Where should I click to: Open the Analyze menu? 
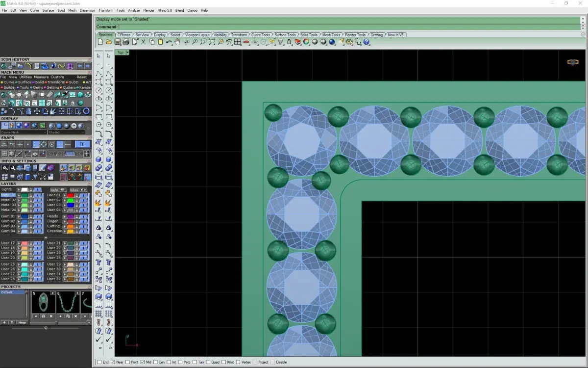tap(134, 10)
